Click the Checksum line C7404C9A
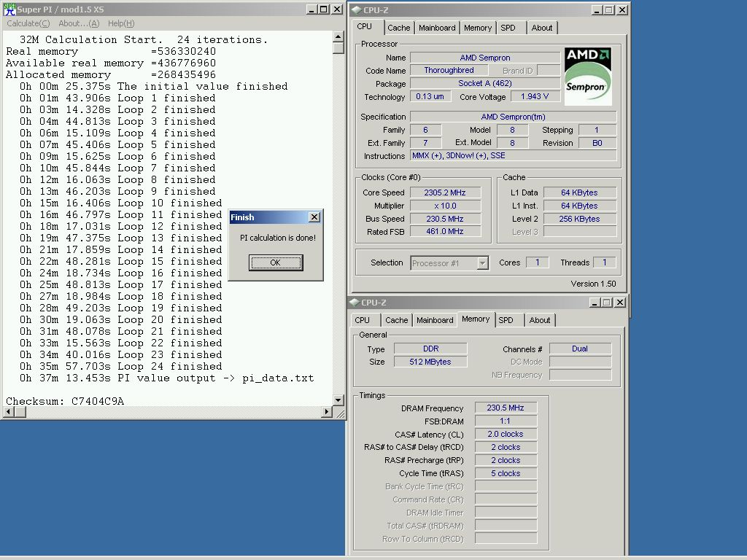Image resolution: width=747 pixels, height=560 pixels. (x=65, y=401)
